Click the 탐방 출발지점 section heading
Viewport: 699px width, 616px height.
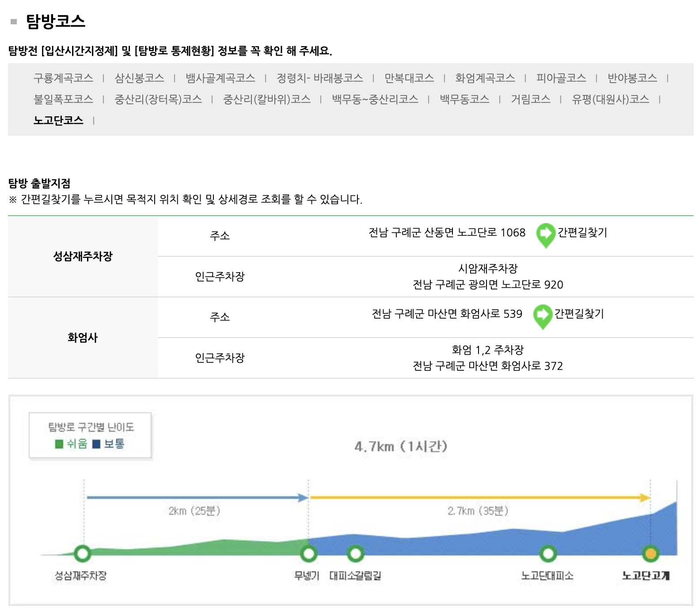point(39,183)
